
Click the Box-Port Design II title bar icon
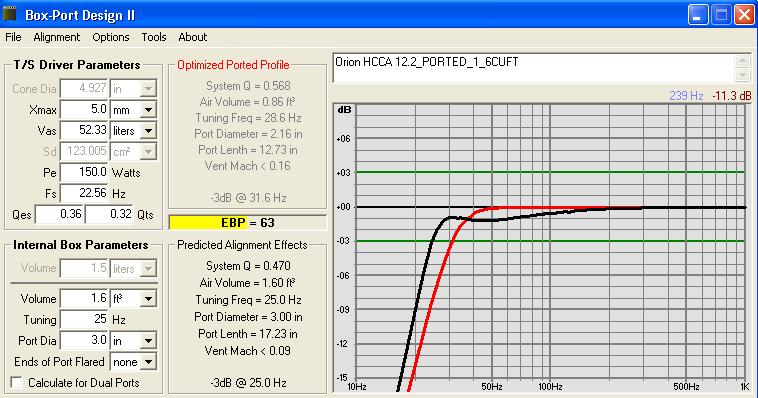(10, 14)
